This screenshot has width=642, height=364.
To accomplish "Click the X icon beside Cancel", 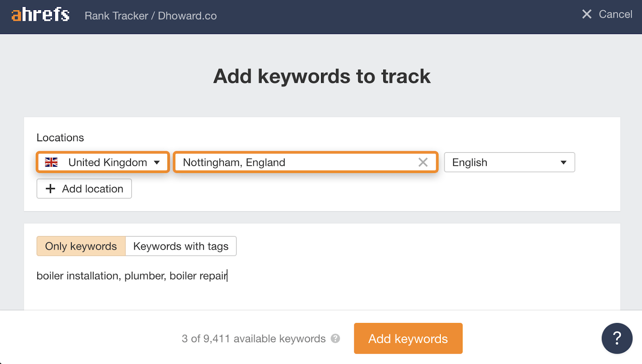I will 587,14.
